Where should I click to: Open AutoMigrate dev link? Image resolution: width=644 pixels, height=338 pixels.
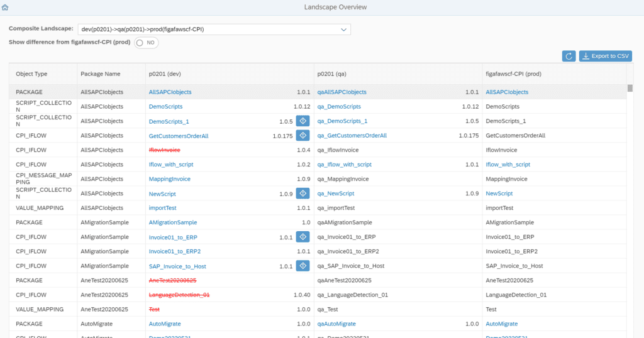click(165, 324)
